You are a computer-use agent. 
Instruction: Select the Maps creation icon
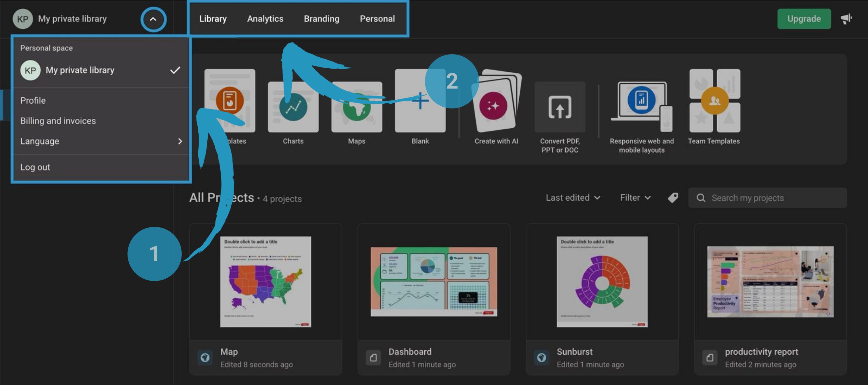357,107
